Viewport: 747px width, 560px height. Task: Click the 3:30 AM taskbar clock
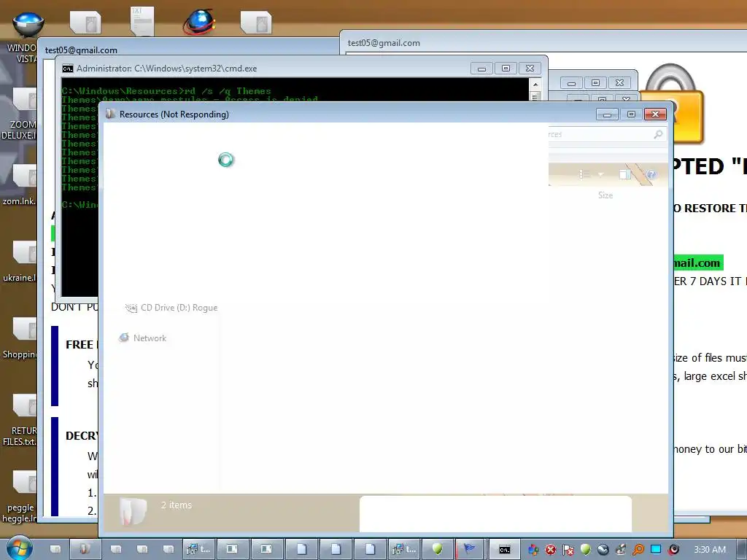(x=709, y=550)
